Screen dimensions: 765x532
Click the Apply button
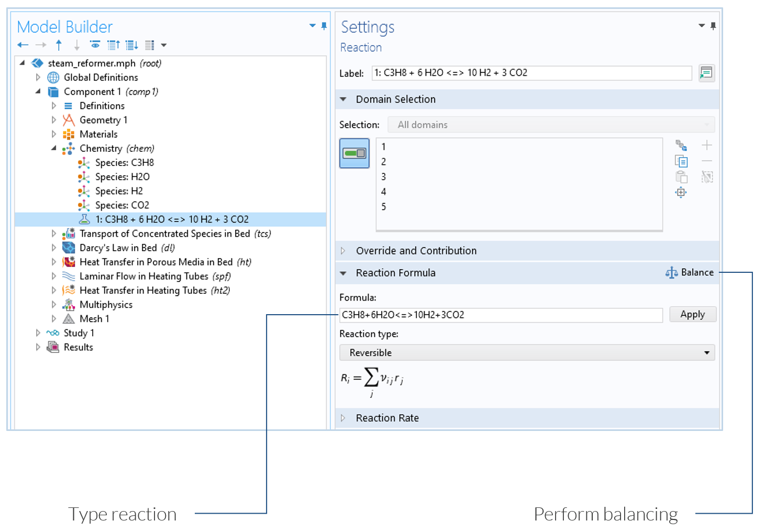[692, 315]
